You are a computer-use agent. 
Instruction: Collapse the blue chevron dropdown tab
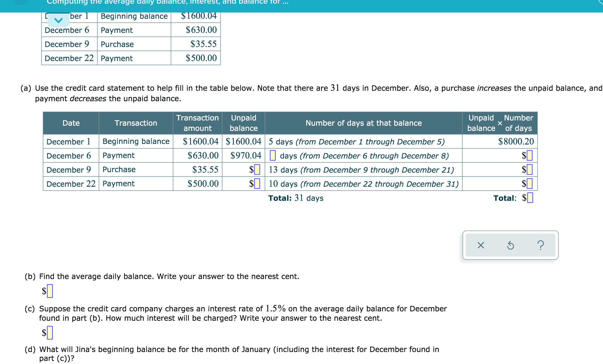[x=58, y=20]
